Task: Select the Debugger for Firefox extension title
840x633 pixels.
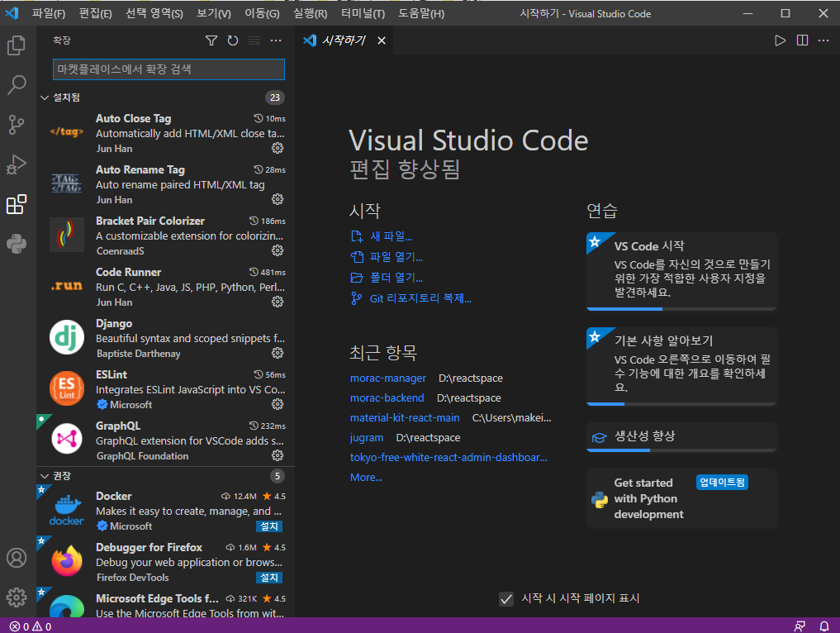Action: [149, 547]
